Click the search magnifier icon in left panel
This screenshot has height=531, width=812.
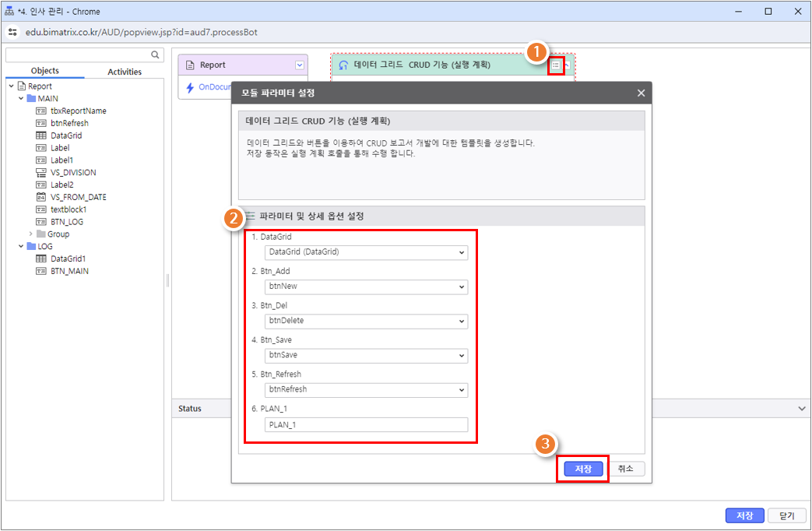click(x=155, y=55)
